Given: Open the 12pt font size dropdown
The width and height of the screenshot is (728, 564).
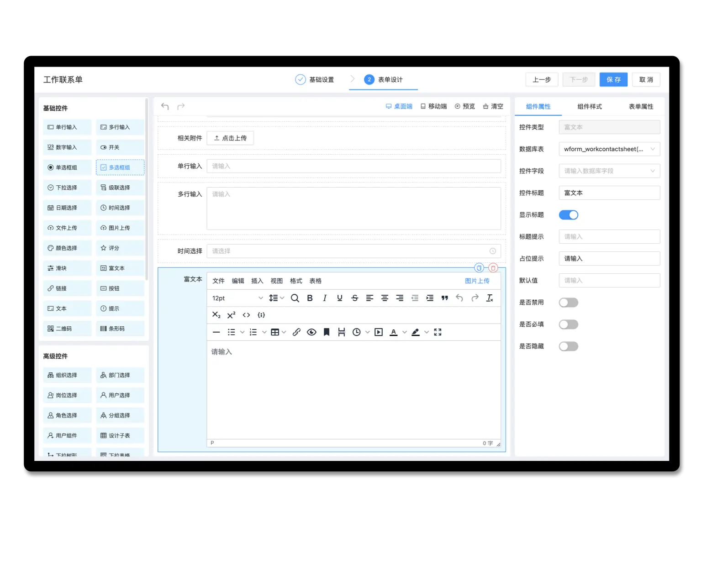Looking at the screenshot, I should point(237,298).
